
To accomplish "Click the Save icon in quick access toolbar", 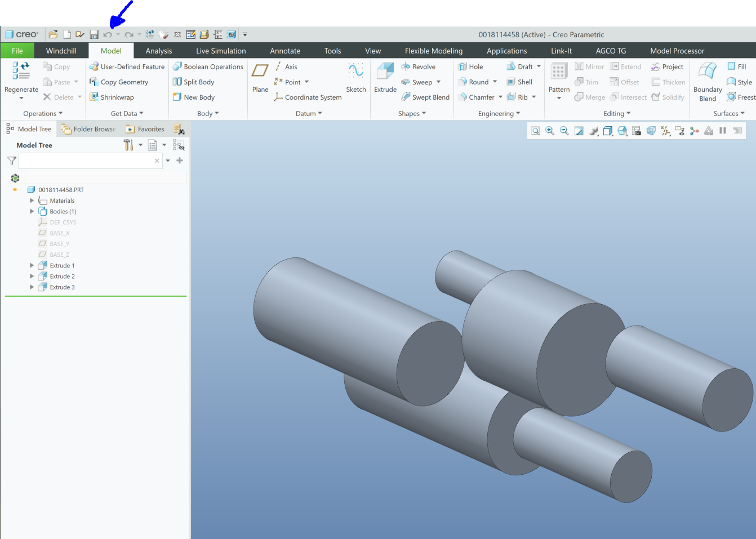I will pyautogui.click(x=94, y=35).
